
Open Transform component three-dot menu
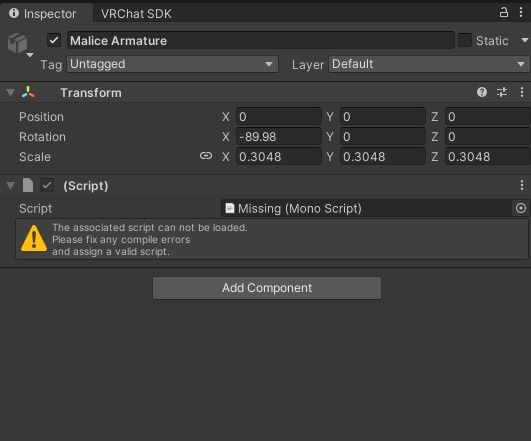point(522,92)
